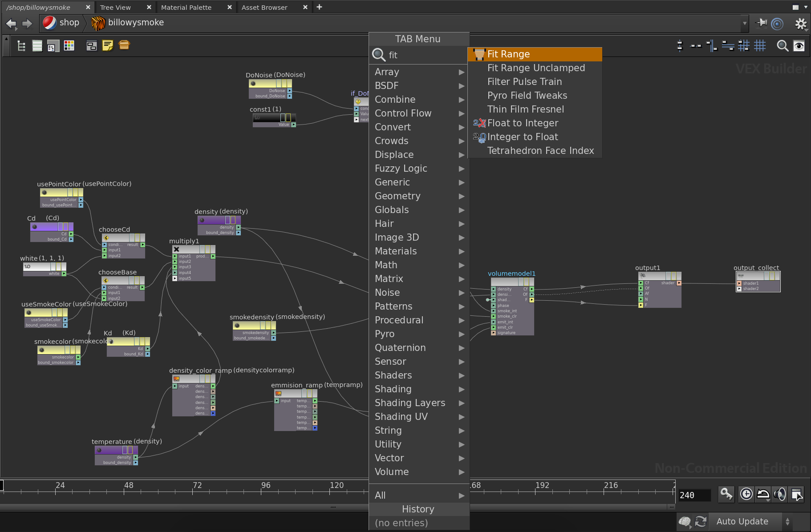Toggle the speaker audio button
Viewport: 811px width, 532px height.
[x=780, y=494]
